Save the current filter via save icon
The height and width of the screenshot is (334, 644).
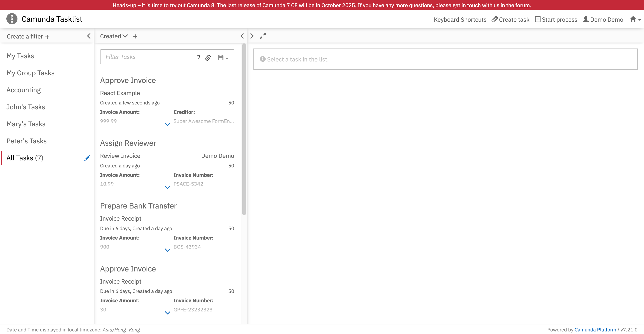tap(220, 57)
